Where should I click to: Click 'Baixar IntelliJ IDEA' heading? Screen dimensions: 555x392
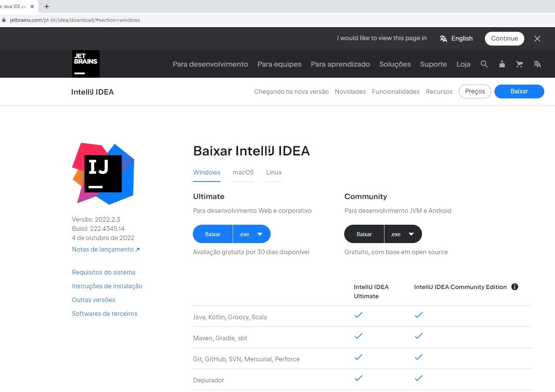point(251,151)
